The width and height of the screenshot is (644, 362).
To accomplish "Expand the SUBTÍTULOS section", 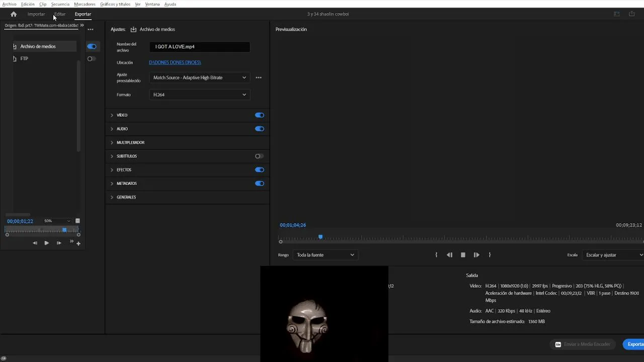I will point(112,156).
